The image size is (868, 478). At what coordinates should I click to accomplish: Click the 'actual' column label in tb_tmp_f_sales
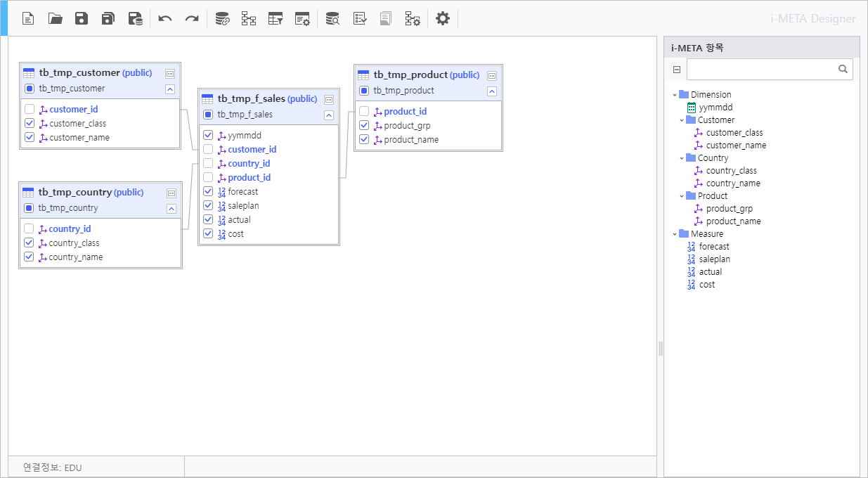[239, 219]
